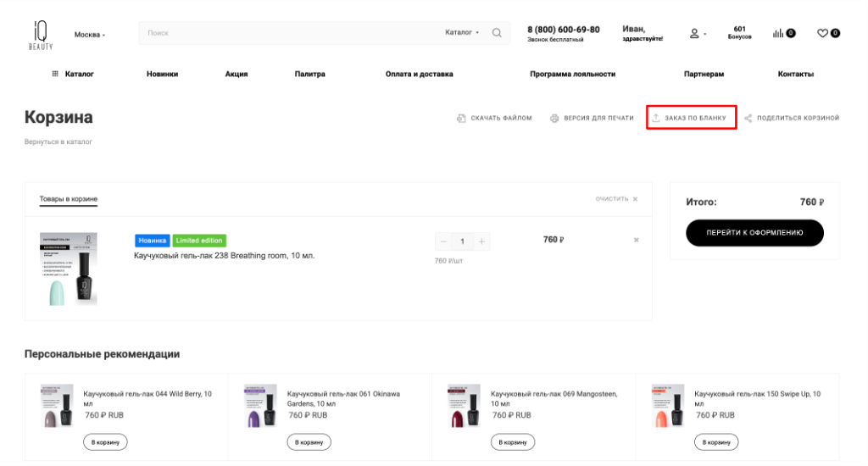
Task: Open the Москва city selector
Action: pos(90,34)
